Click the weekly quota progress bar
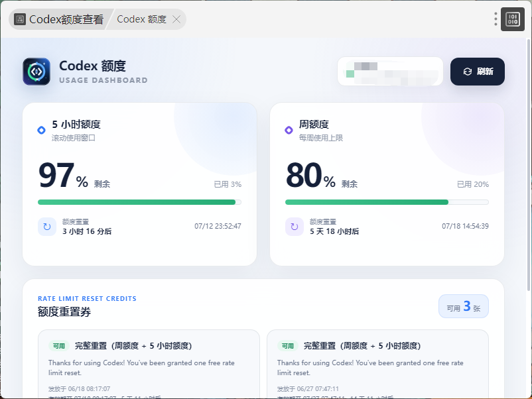The width and height of the screenshot is (532, 399). click(x=387, y=202)
